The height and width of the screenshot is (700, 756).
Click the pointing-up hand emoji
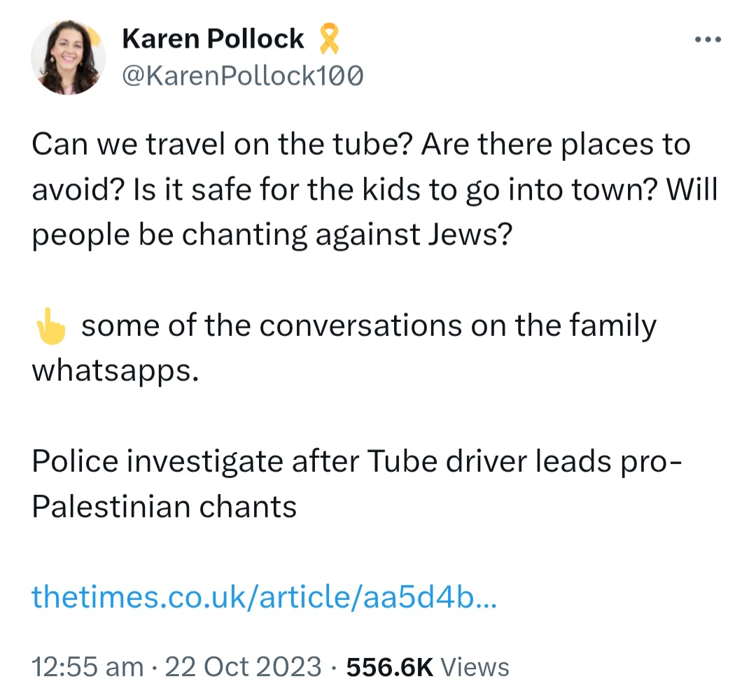[51, 326]
